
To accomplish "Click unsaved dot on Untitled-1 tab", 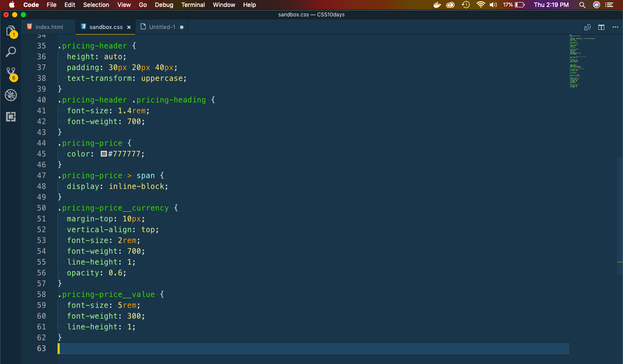I will [182, 27].
